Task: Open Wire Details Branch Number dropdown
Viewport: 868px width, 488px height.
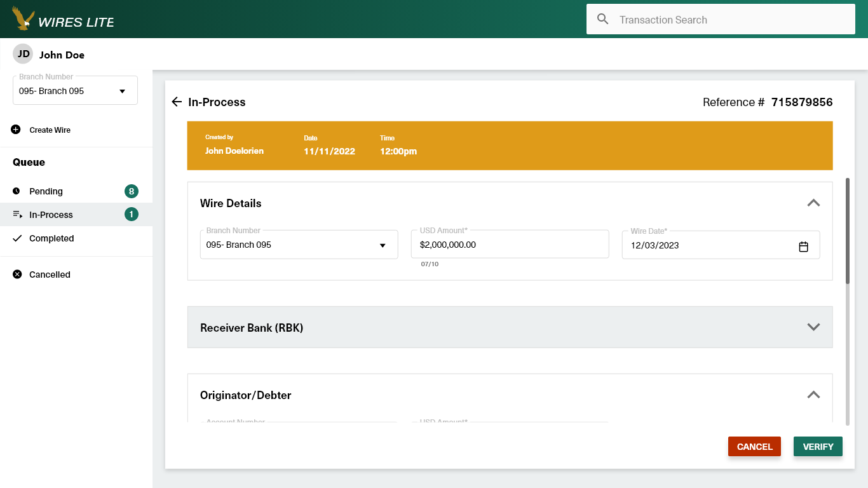Action: [299, 245]
